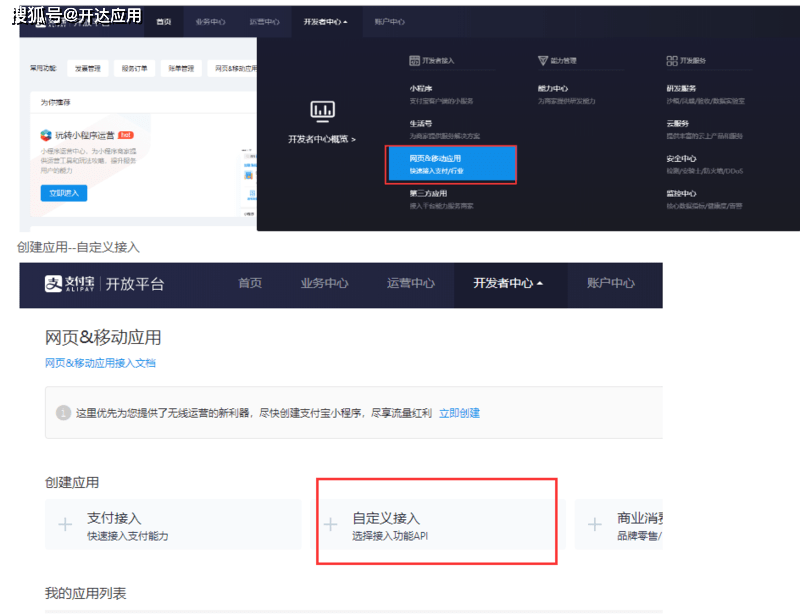
Task: Go to 业务中心 in the 开放平台 logo navbar
Action: [x=324, y=283]
